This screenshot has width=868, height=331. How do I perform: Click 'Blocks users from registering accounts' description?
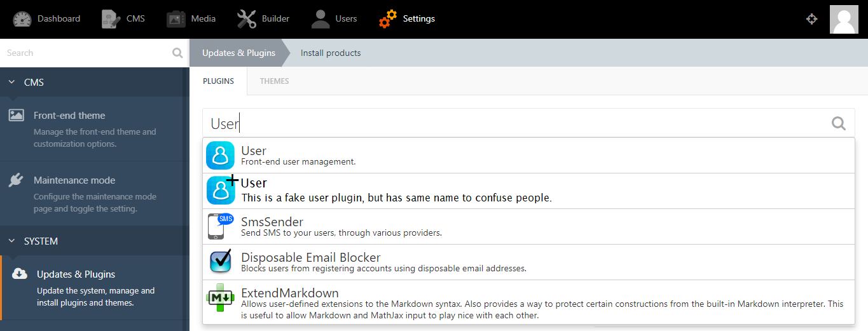click(384, 269)
